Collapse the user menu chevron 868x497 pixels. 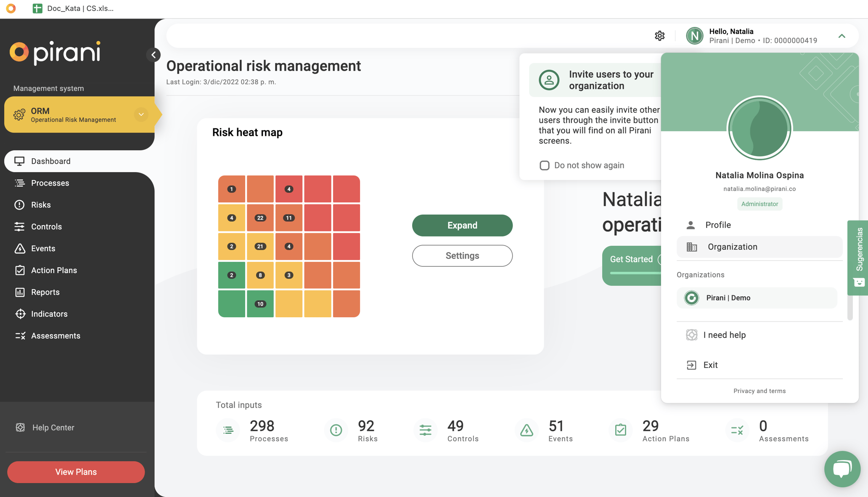point(842,36)
